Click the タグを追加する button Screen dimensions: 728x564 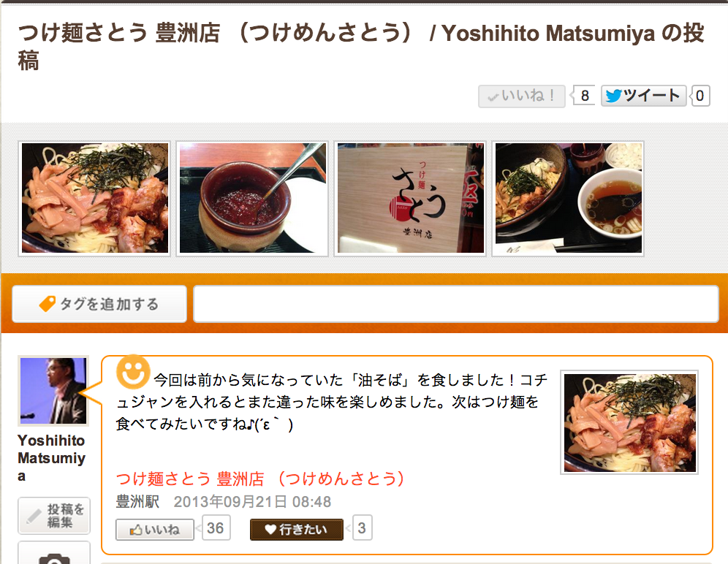[x=99, y=304]
